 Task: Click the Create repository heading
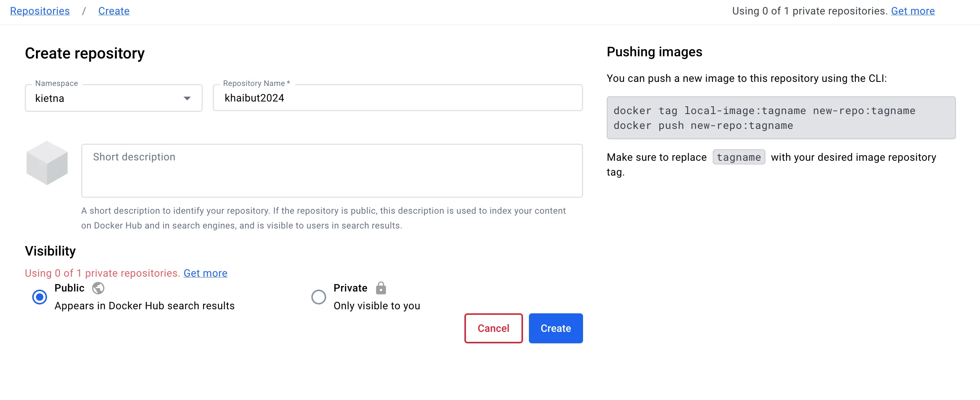pos(85,53)
